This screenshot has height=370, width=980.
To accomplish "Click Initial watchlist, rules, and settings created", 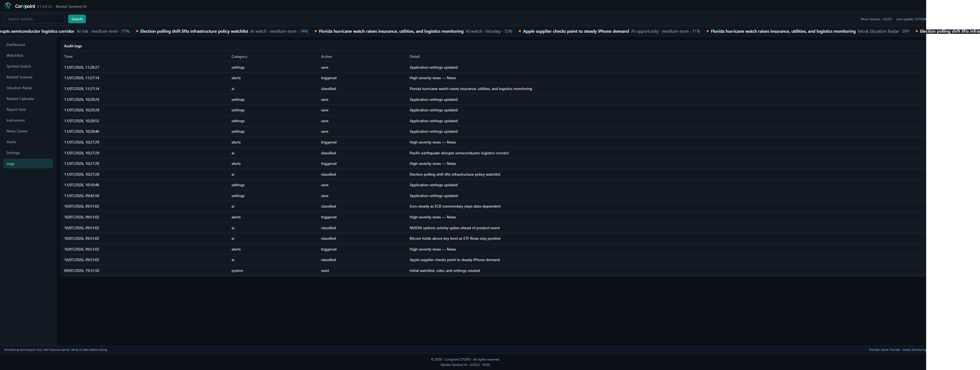I will [444, 271].
